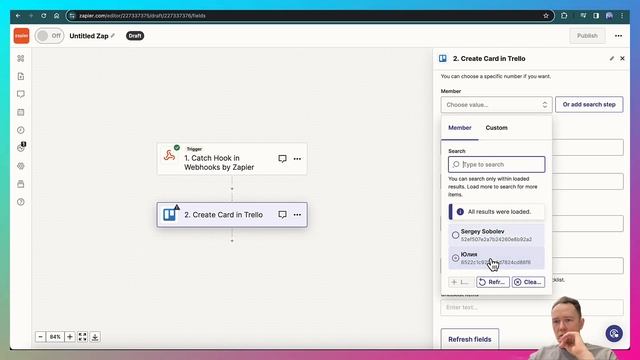
Task: Open the status icon with badge
Action: [21, 147]
